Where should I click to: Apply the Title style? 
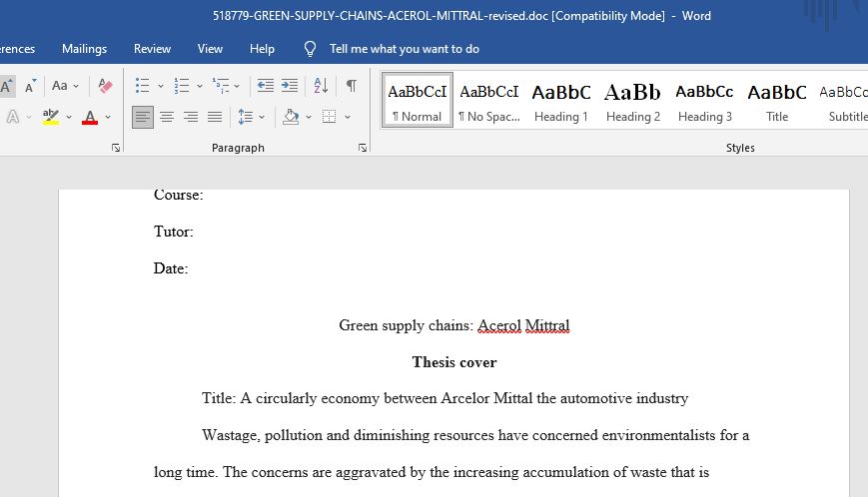click(777, 101)
